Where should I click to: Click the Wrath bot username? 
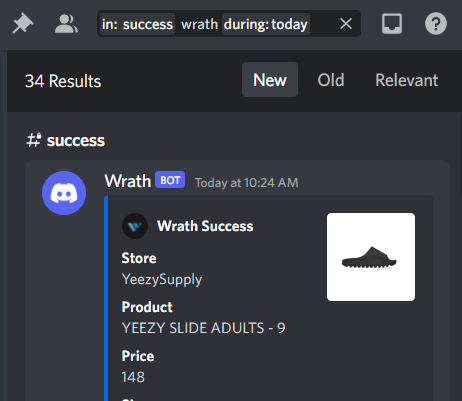128,181
